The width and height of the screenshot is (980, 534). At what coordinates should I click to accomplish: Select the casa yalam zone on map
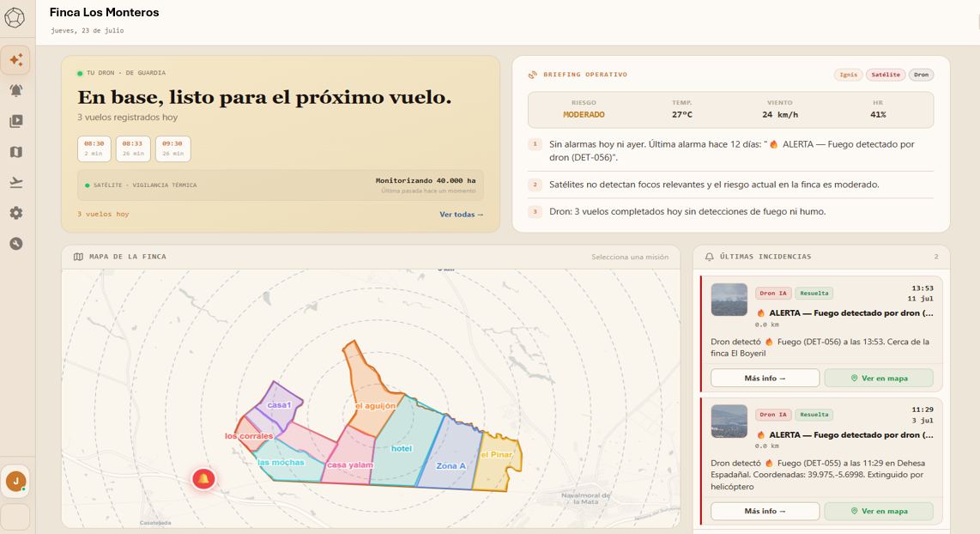pos(350,464)
